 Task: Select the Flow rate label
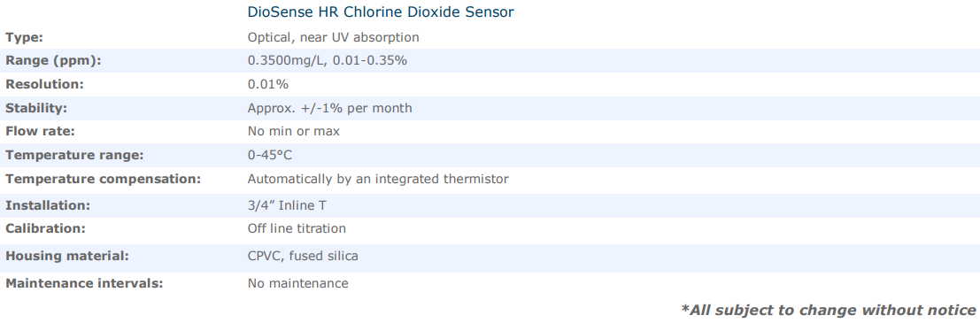point(38,132)
